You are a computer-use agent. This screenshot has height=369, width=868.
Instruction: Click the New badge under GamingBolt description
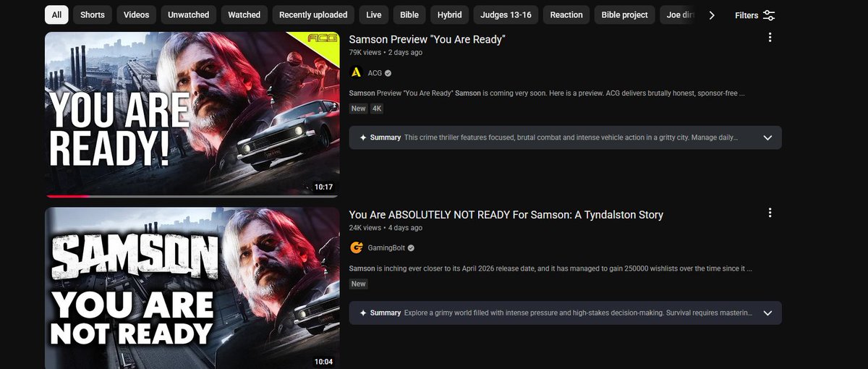[359, 284]
